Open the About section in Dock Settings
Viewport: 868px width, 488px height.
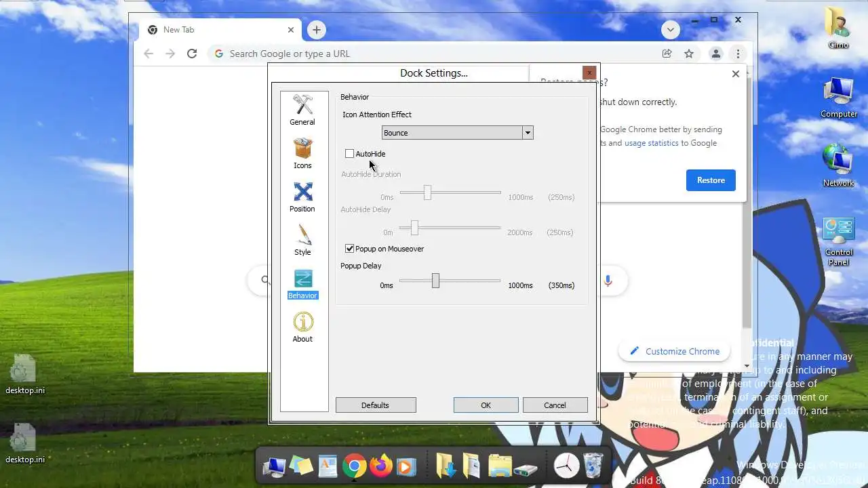click(x=302, y=327)
